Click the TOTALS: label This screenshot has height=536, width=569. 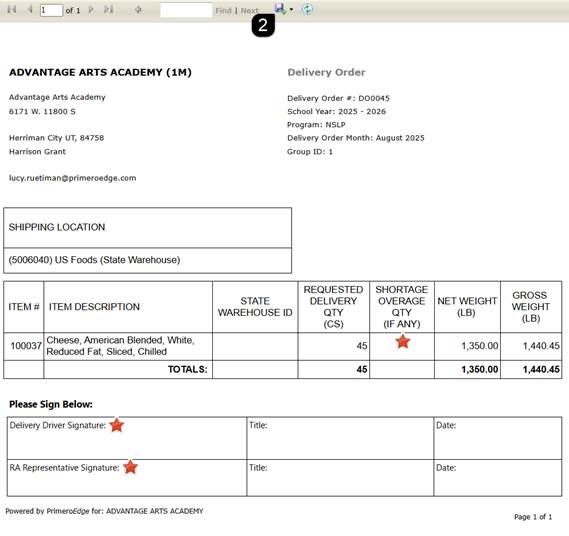[187, 369]
